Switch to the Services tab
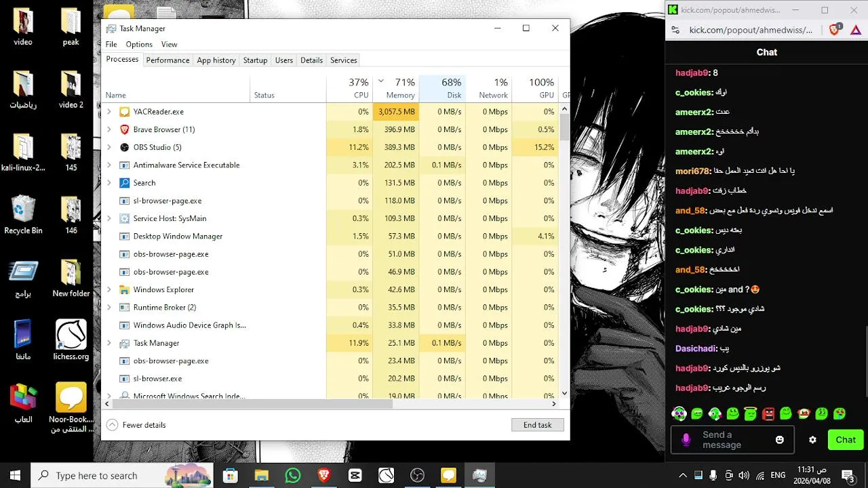This screenshot has width=868, height=488. pos(343,60)
